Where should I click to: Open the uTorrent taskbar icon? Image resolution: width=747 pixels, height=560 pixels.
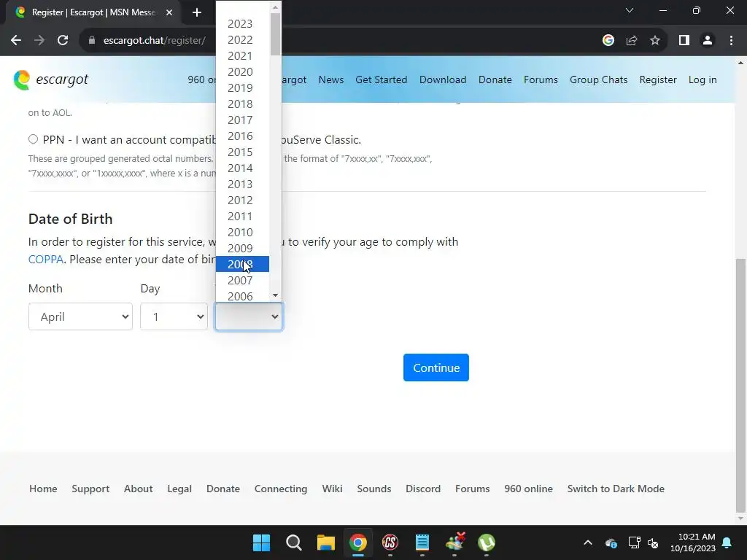tap(487, 542)
